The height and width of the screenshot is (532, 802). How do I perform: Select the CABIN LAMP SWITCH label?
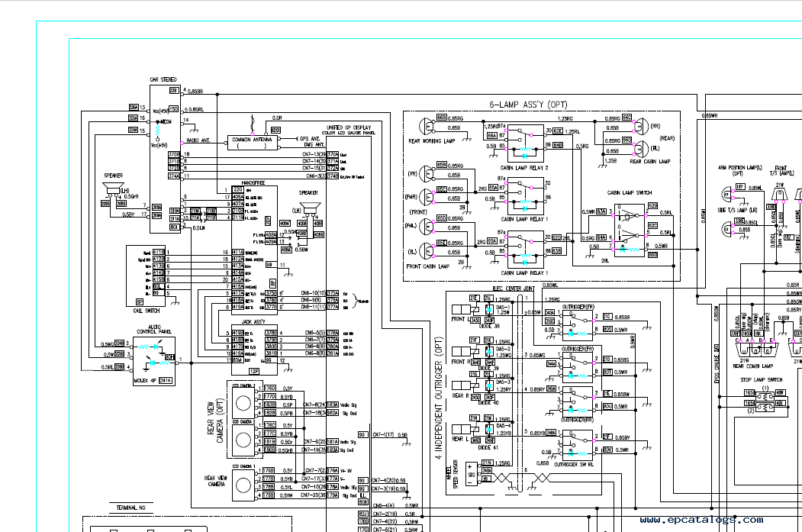(629, 193)
